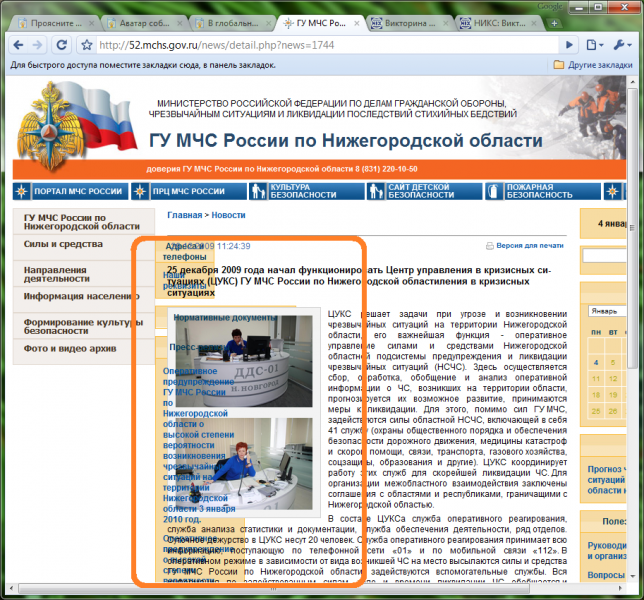Viewport: 644px width, 600px height.
Task: Open the top ДДС-01 dispatcher desk photo
Action: click(244, 361)
